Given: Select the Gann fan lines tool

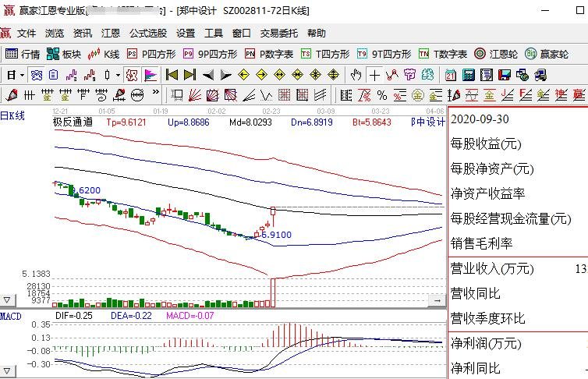Looking at the screenshot, I should click(x=194, y=95).
